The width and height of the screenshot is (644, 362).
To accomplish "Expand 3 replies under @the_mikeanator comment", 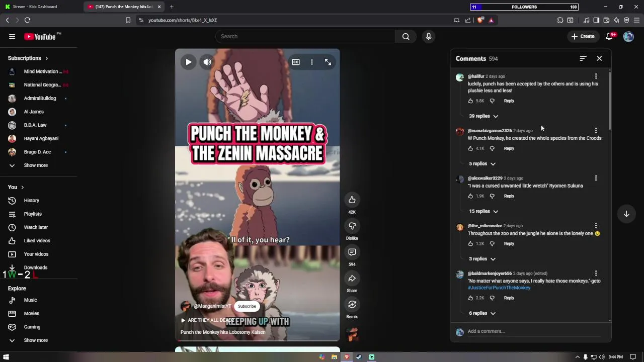I will tap(482, 259).
